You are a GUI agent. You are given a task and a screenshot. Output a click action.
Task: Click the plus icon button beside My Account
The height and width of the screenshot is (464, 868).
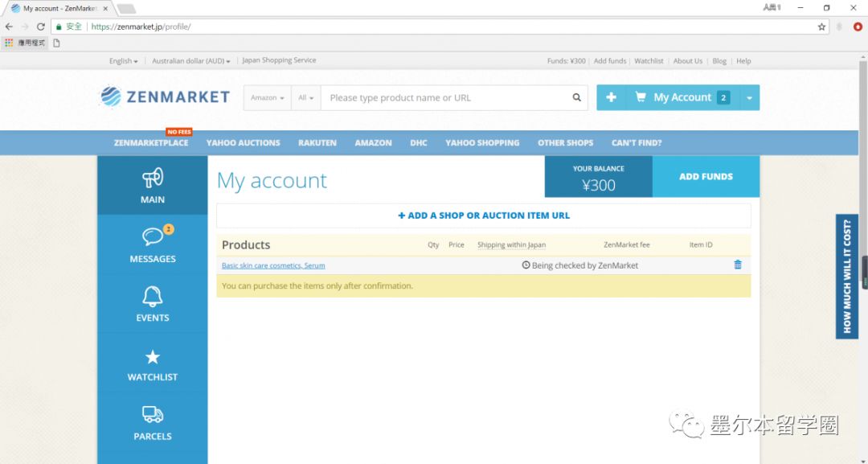click(x=611, y=97)
